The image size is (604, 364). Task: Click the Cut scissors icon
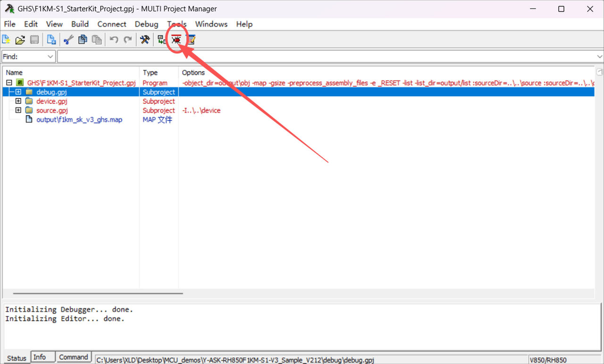[68, 40]
